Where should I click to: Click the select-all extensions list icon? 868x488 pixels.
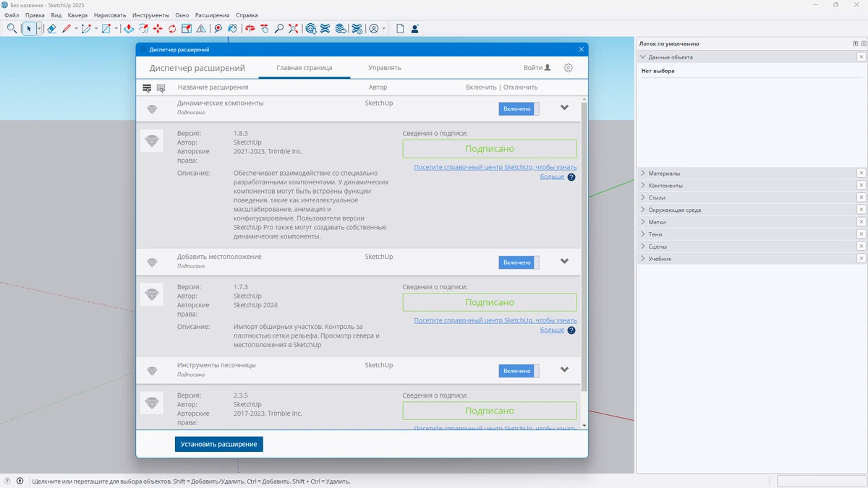147,87
